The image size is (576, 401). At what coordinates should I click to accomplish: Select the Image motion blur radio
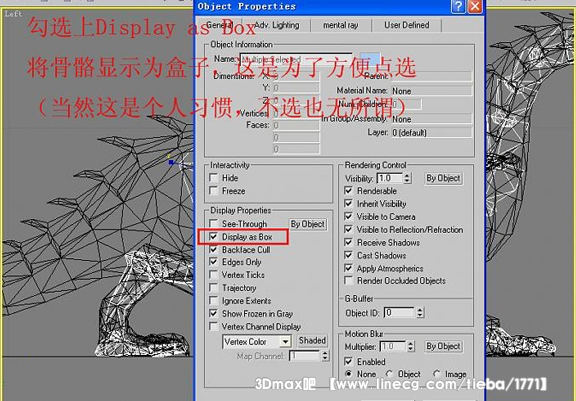point(436,374)
